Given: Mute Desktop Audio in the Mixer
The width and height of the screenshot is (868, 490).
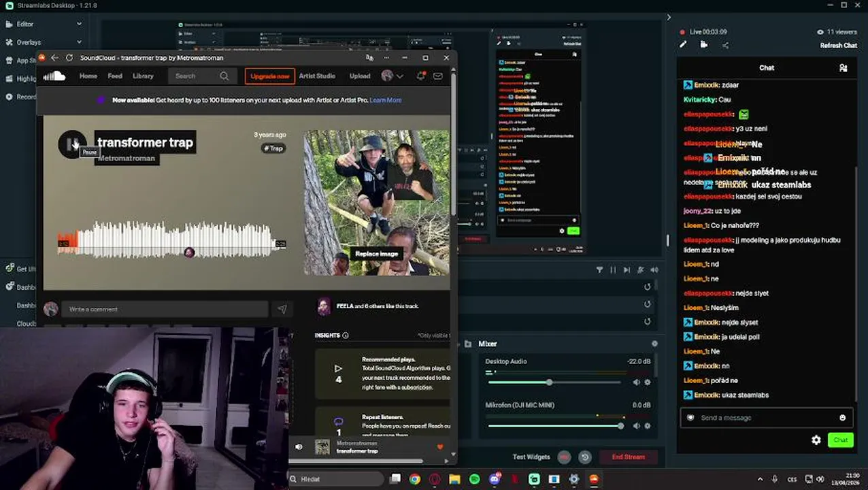Looking at the screenshot, I should (636, 382).
